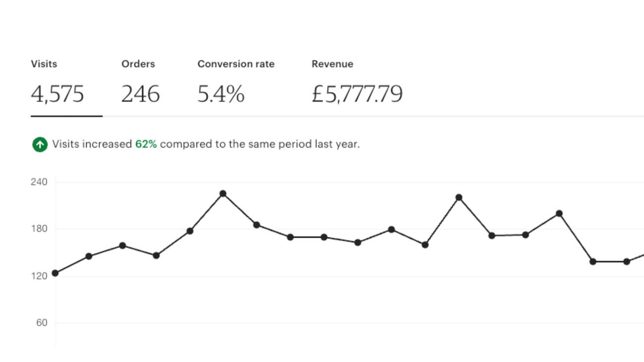The image size is (644, 362).
Task: Click the 246 orders total
Action: click(141, 94)
